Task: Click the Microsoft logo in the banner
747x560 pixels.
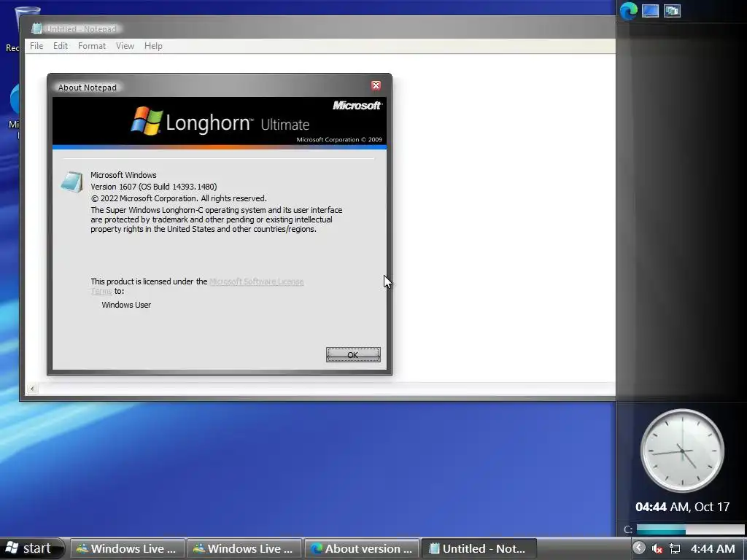Action: [x=357, y=105]
